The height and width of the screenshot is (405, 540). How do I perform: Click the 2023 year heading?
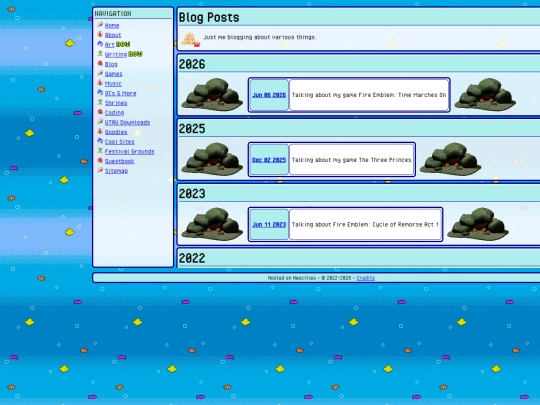192,194
